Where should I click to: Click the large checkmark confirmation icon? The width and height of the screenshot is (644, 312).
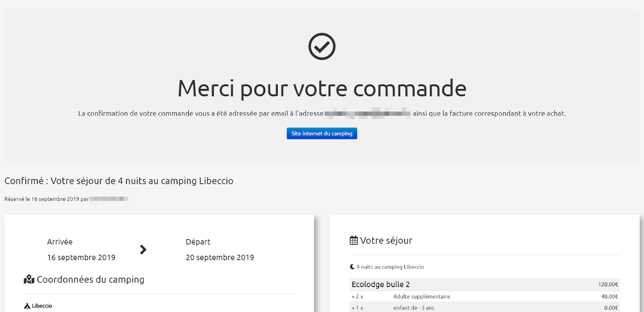pyautogui.click(x=322, y=47)
